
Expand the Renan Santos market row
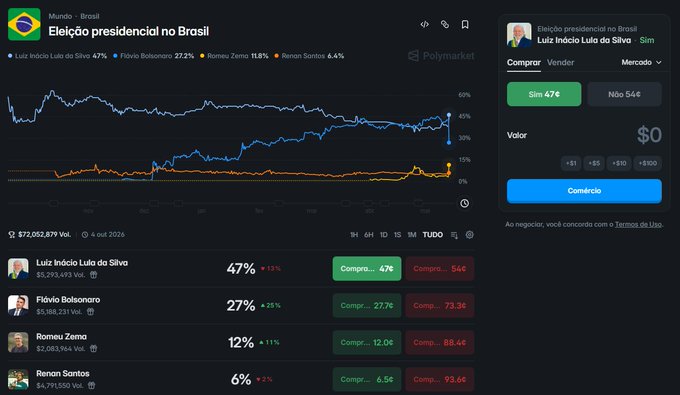point(241,379)
